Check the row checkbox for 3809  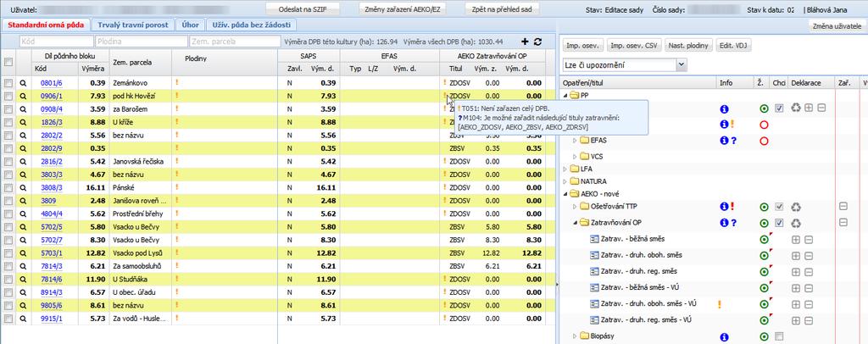(8, 201)
